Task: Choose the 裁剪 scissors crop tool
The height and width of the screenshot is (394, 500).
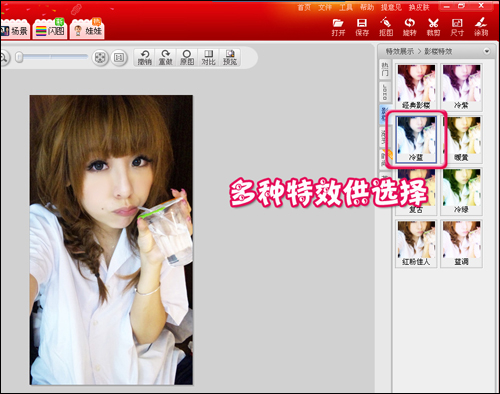Action: click(x=433, y=27)
